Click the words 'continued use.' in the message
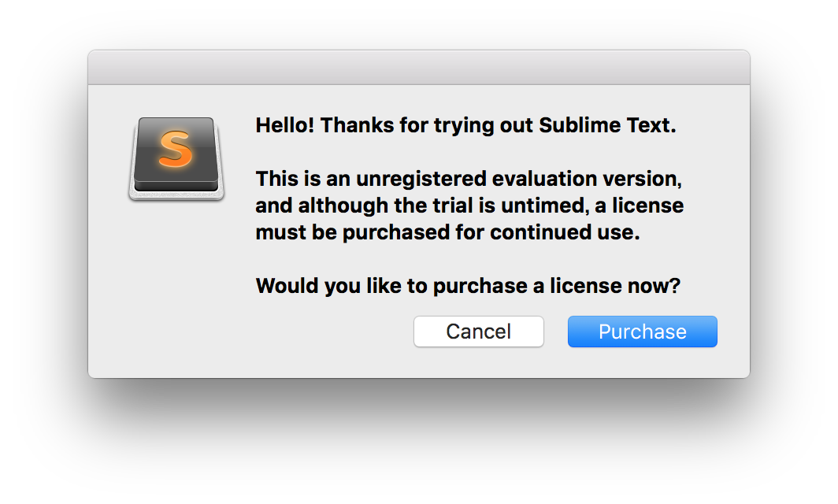Screen dimensions: 838x504 pyautogui.click(x=565, y=232)
